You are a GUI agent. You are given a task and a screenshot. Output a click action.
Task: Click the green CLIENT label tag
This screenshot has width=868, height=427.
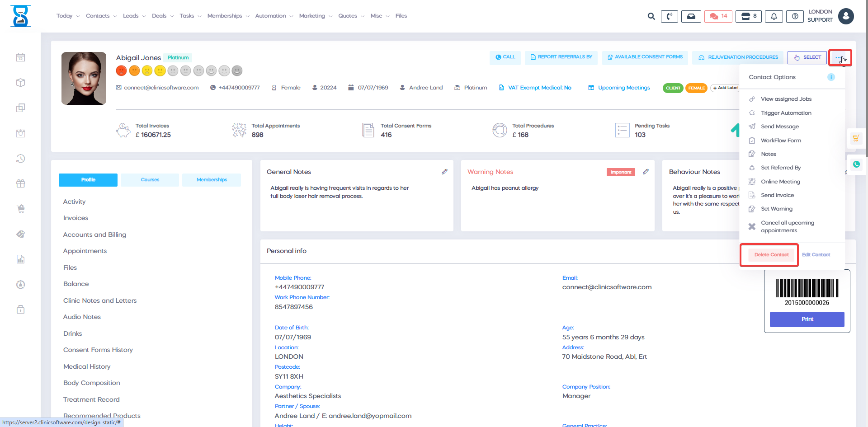click(x=673, y=88)
